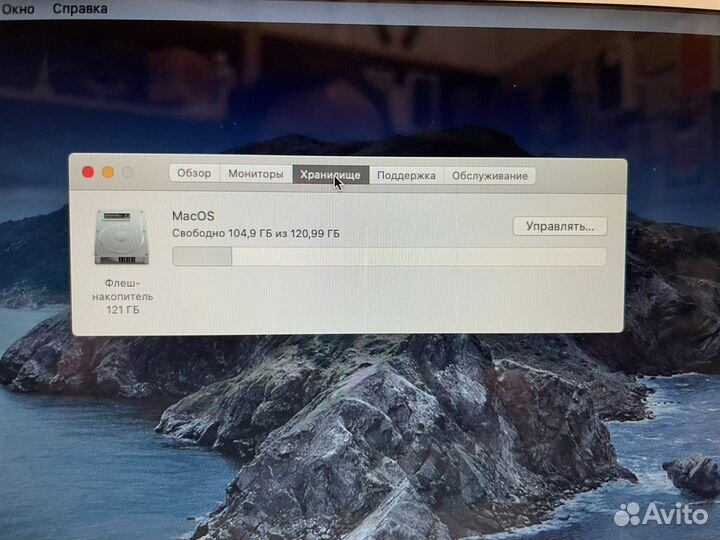Click the MacOS hard drive icon
This screenshot has height=540, width=720.
(122, 237)
